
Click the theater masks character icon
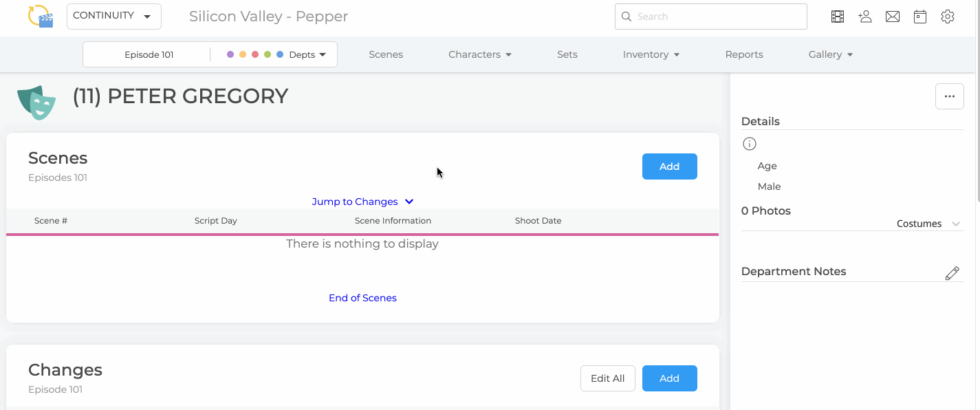(36, 102)
